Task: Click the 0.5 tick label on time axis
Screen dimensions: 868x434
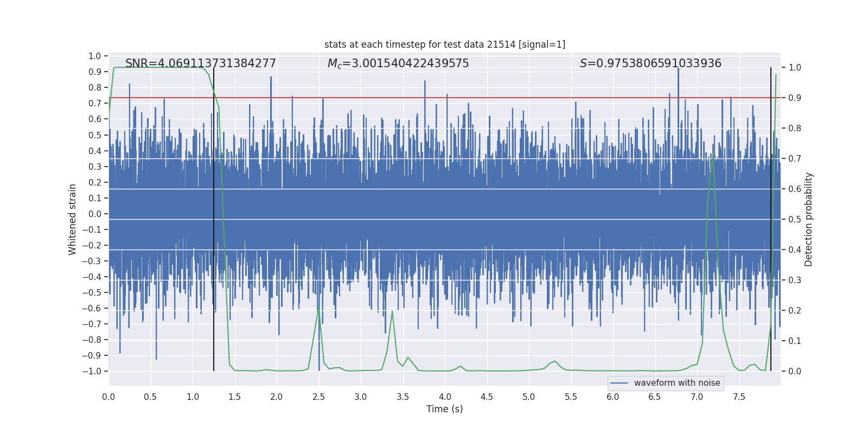Action: click(150, 397)
